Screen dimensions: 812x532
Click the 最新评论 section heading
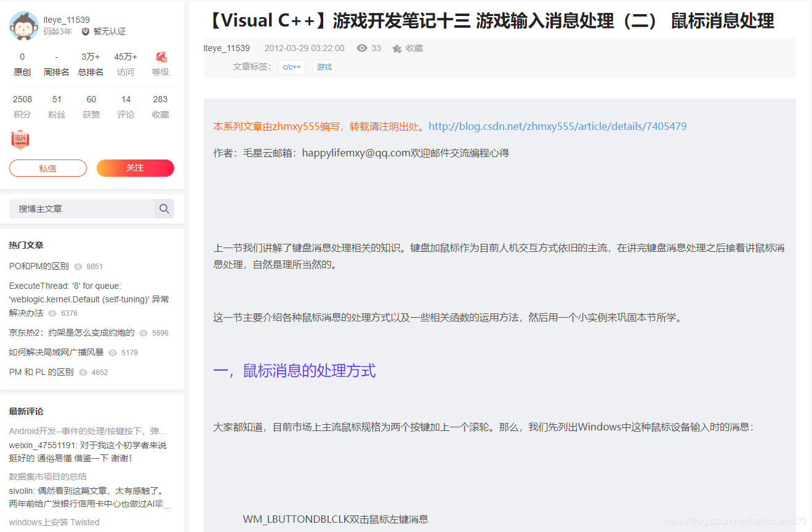[26, 411]
